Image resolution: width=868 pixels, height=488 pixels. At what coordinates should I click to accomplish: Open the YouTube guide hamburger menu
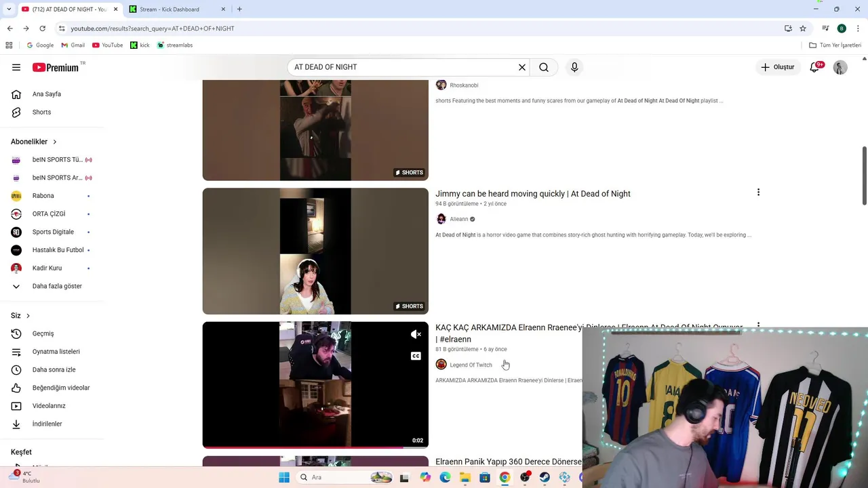pyautogui.click(x=16, y=67)
